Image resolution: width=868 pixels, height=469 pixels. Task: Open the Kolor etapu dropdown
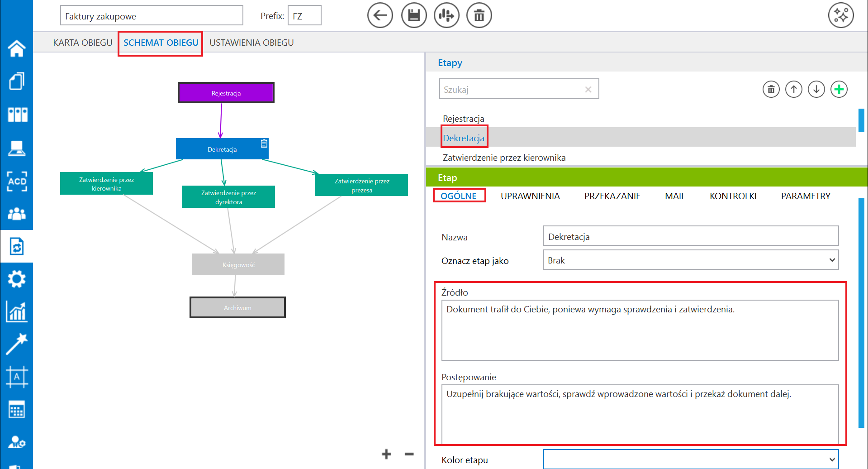(x=691, y=459)
